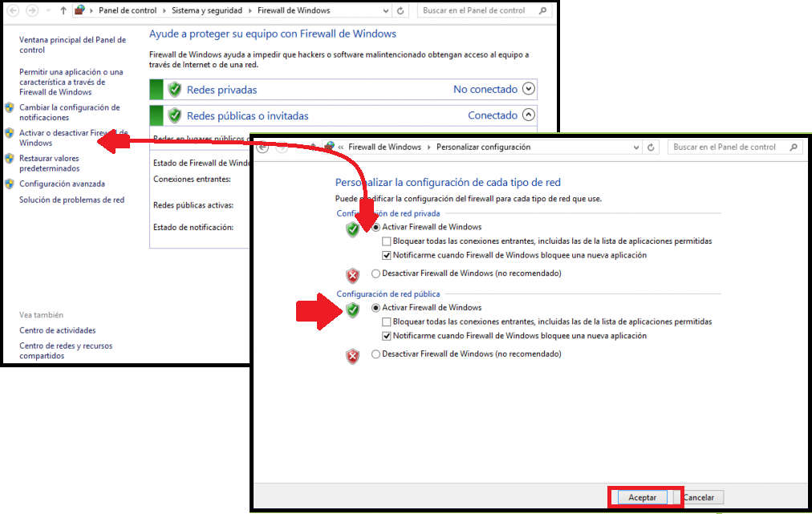
Task: Click the double-chevron breadcrumb in the front window
Action: click(341, 148)
